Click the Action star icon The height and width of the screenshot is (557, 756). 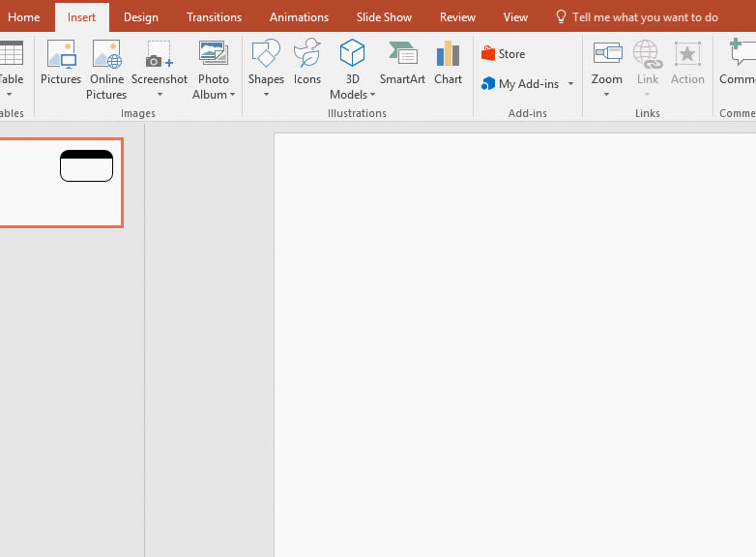tap(687, 53)
